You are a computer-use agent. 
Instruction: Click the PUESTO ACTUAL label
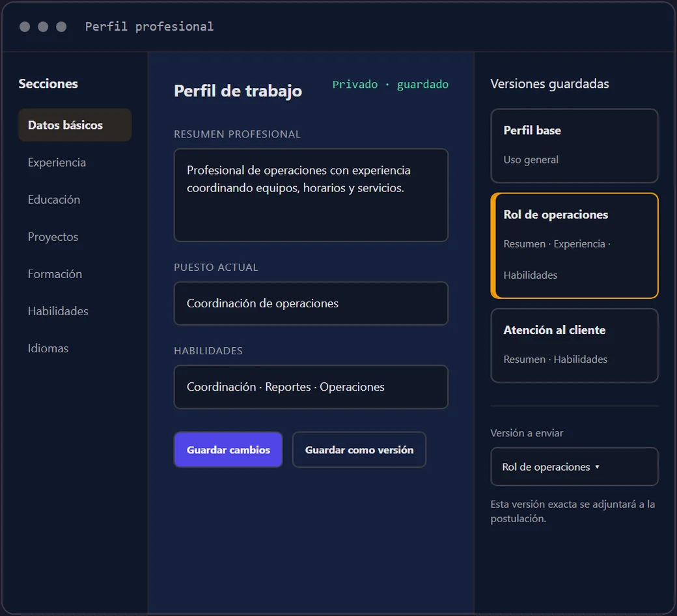pyautogui.click(x=216, y=267)
